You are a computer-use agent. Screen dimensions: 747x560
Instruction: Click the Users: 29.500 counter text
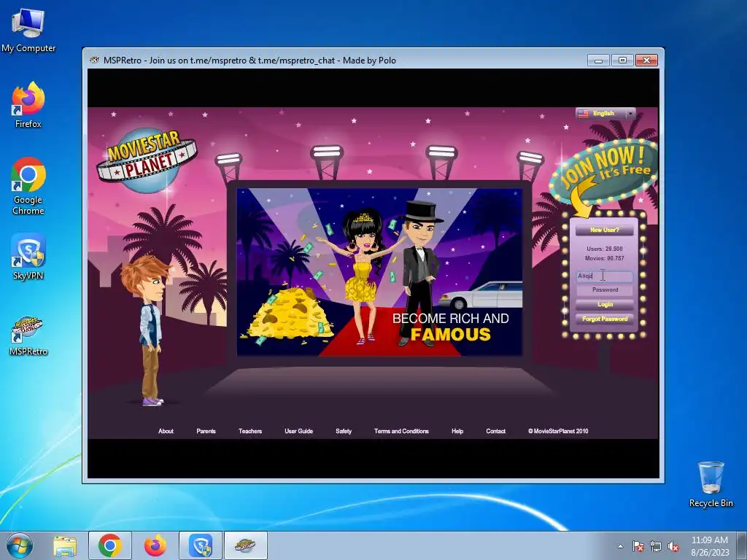(x=605, y=249)
